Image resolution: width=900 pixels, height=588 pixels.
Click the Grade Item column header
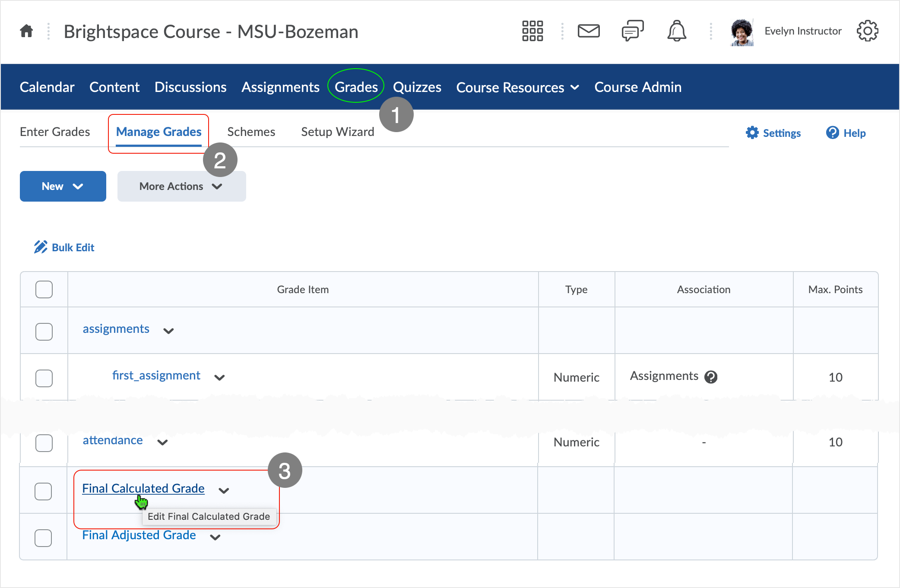point(303,289)
